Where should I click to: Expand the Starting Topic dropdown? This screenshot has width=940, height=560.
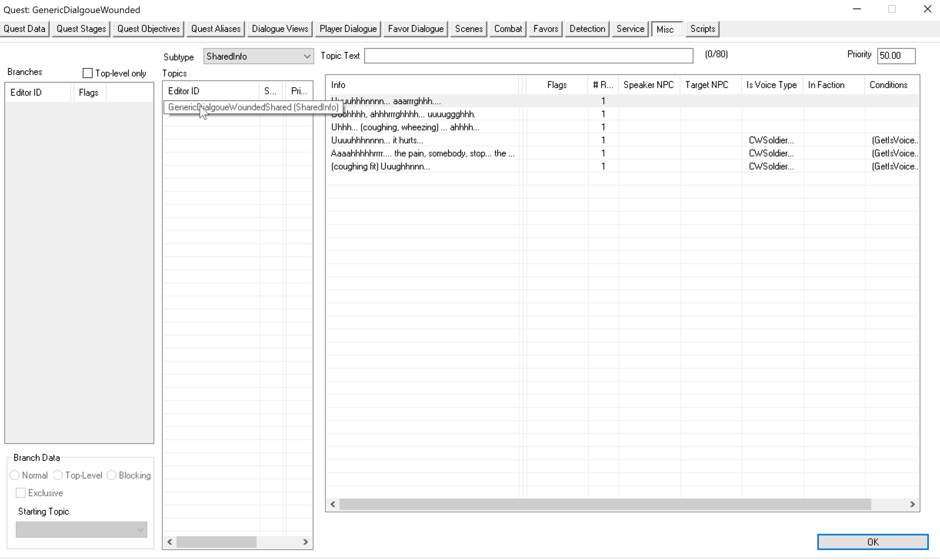81,529
